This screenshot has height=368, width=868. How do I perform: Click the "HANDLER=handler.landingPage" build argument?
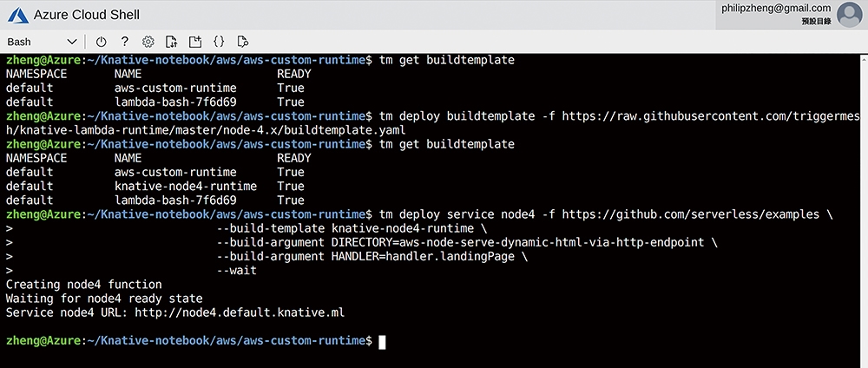[423, 257]
